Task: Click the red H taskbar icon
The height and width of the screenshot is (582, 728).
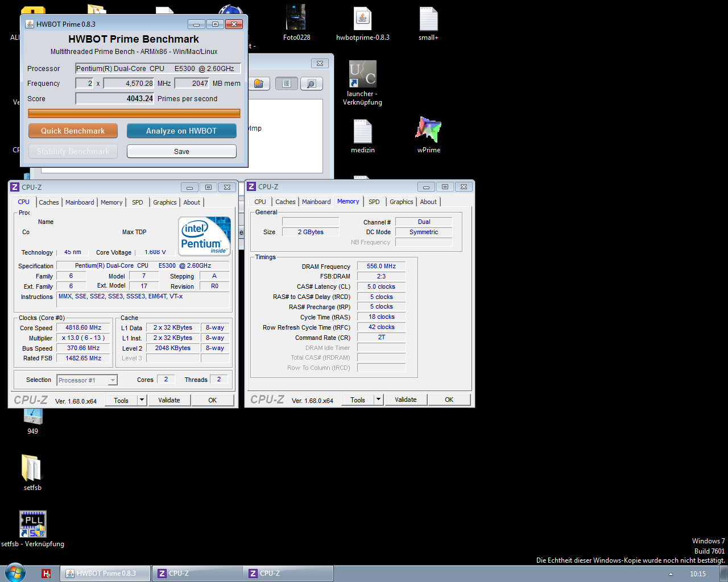Action: [x=46, y=573]
